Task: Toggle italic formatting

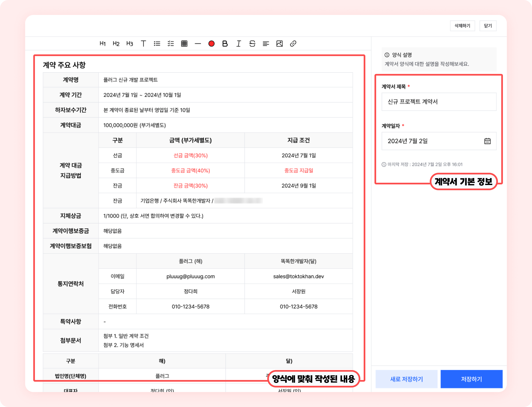Action: tap(239, 44)
